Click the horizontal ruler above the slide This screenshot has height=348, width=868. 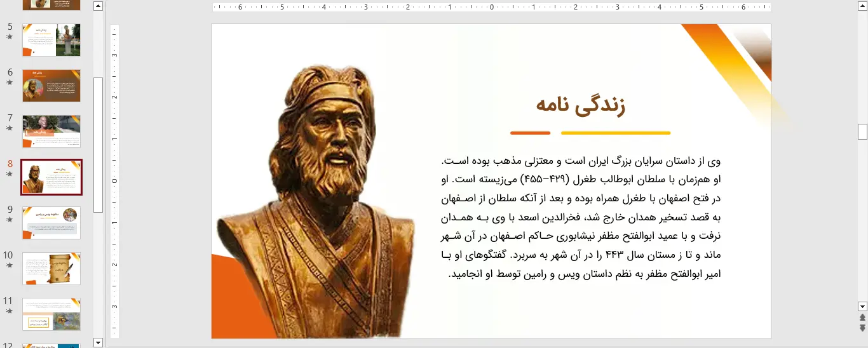492,8
